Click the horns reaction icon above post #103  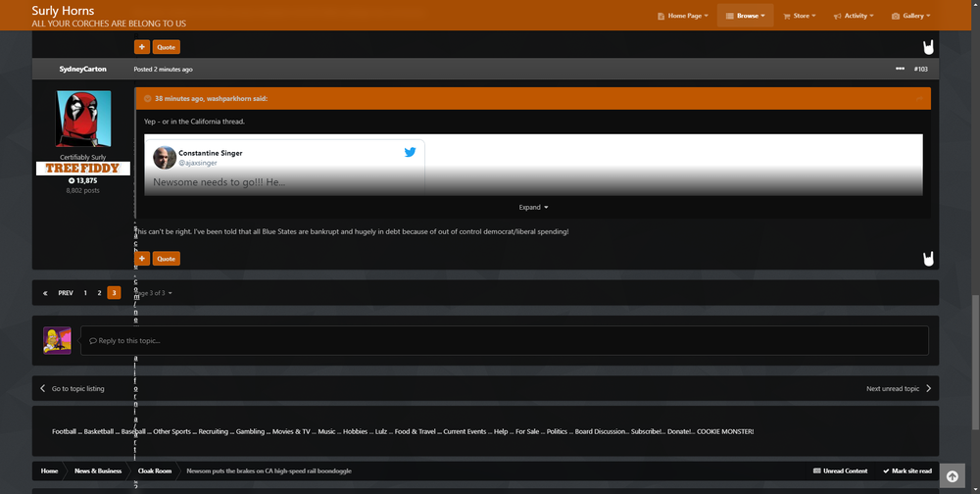928,47
